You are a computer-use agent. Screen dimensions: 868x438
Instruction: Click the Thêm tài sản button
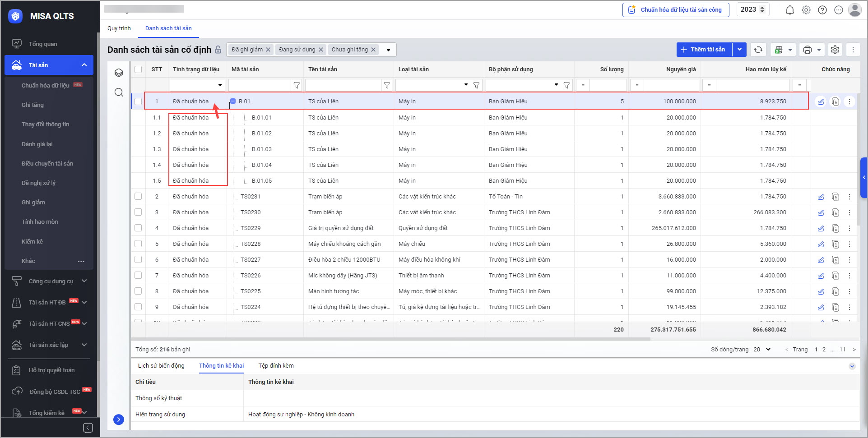(704, 50)
